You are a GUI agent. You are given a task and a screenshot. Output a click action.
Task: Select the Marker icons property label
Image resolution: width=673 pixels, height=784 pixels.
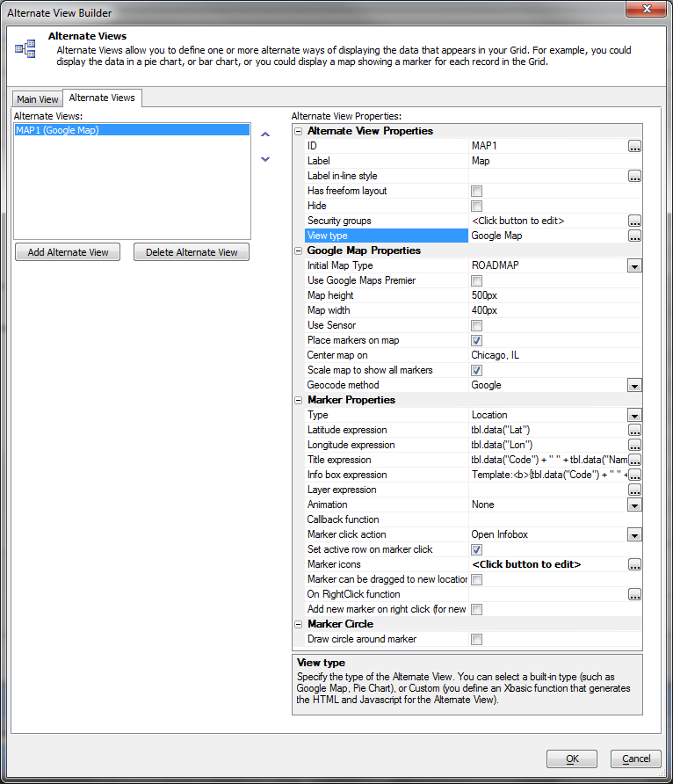pyautogui.click(x=334, y=564)
